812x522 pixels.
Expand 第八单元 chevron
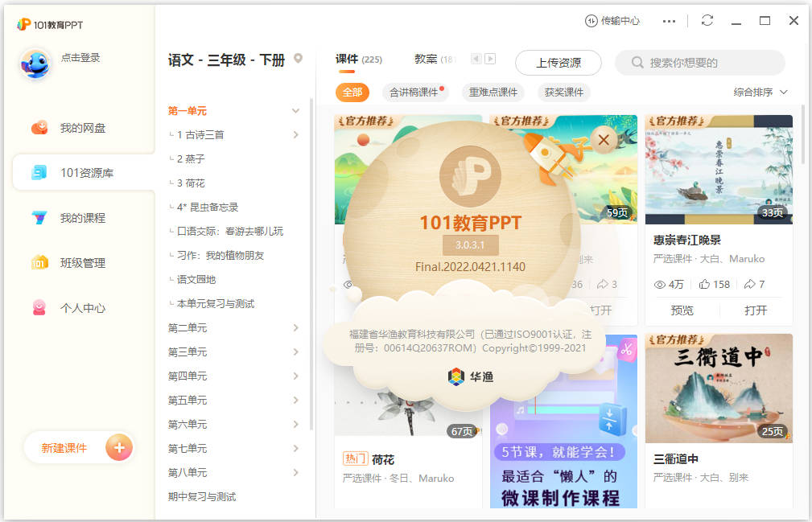coord(295,473)
